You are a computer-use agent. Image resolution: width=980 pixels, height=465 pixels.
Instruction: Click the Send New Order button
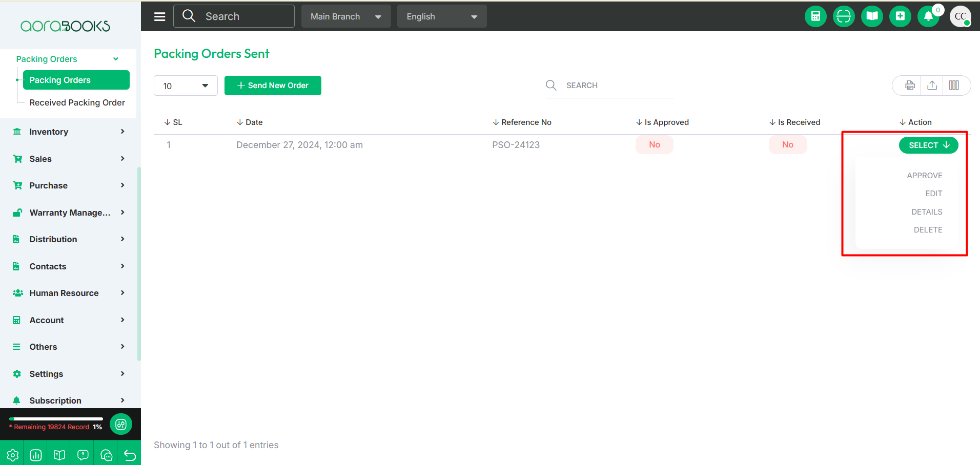(x=273, y=86)
